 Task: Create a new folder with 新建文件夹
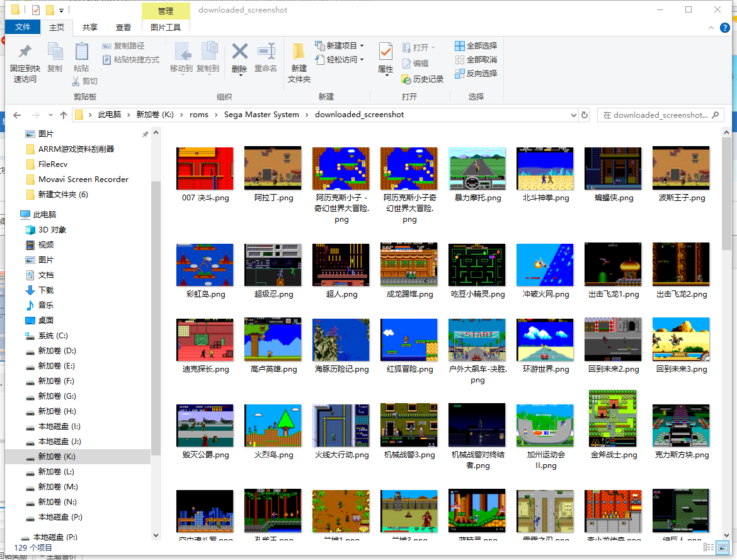[x=299, y=63]
